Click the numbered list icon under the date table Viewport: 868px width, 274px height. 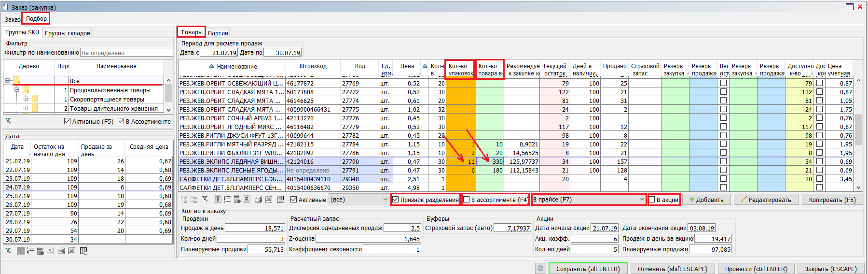pyautogui.click(x=30, y=251)
